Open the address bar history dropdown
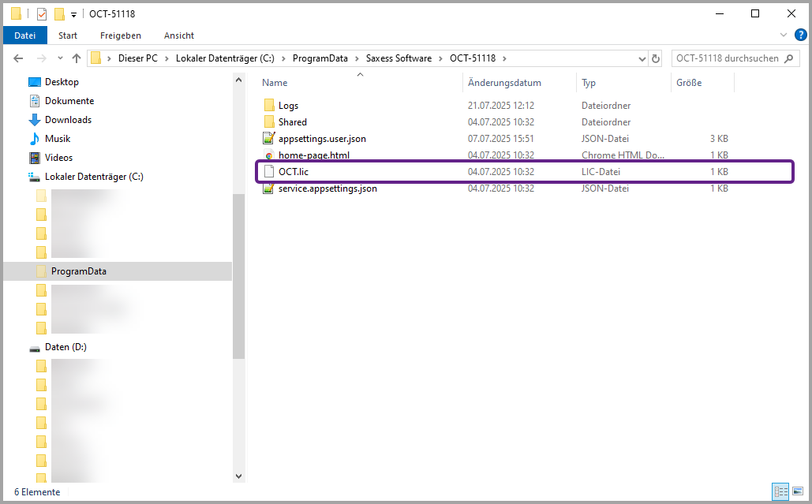The height and width of the screenshot is (504, 812). 642,58
